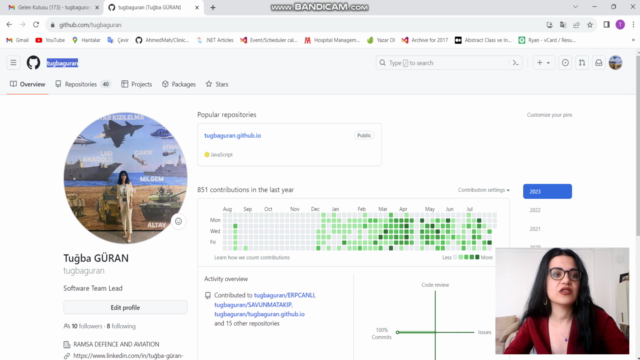Open tugbaguran/tugbaguran.github.io in Activity overview
Screen dimensions: 640x360
[x=260, y=314]
